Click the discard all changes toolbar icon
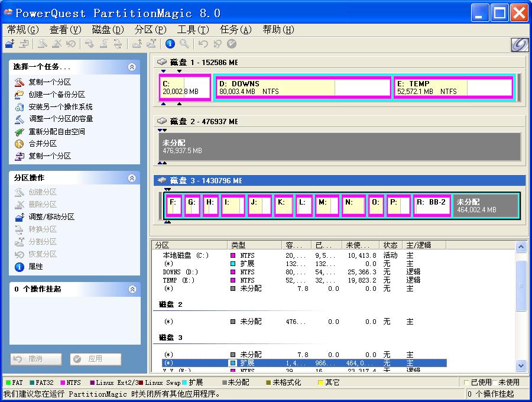This screenshot has height=402, width=532. (217, 44)
